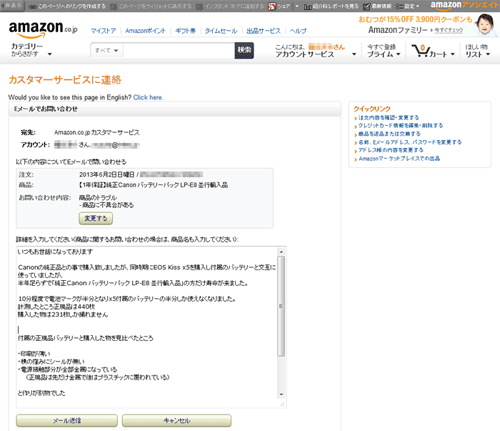Click the message text area scrollbar thumb

coord(281,306)
